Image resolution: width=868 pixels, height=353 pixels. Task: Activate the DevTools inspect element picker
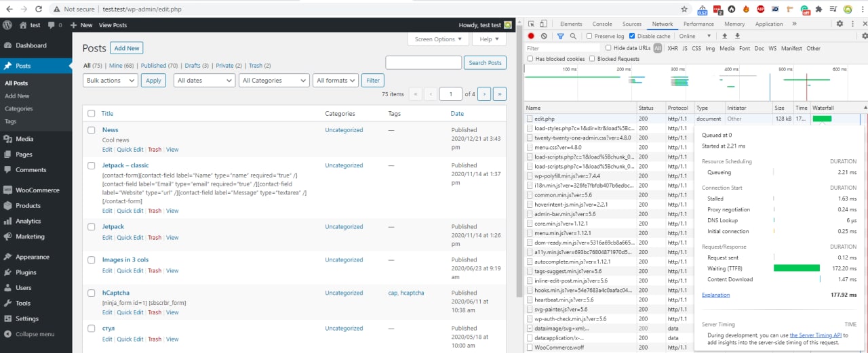[531, 24]
